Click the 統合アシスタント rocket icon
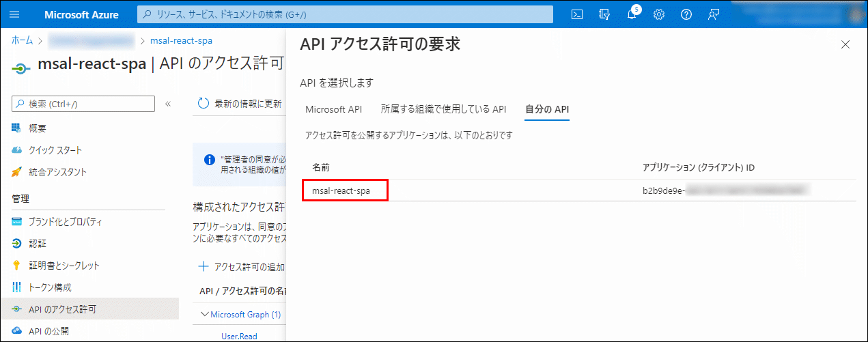 point(17,172)
